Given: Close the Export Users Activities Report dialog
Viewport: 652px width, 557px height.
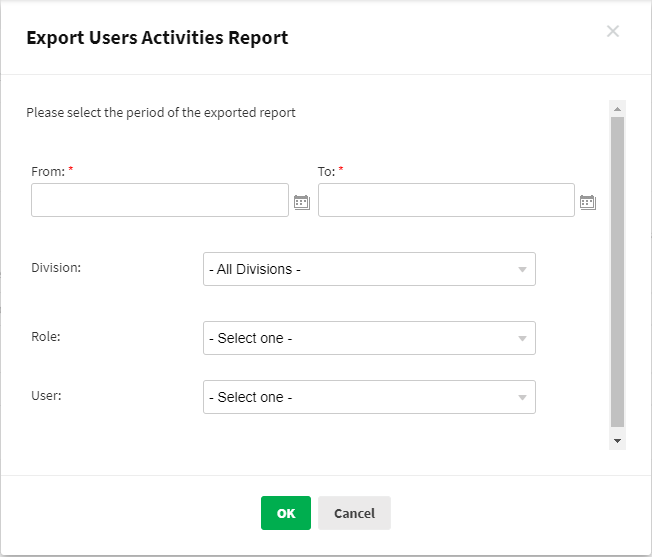Looking at the screenshot, I should pos(613,31).
